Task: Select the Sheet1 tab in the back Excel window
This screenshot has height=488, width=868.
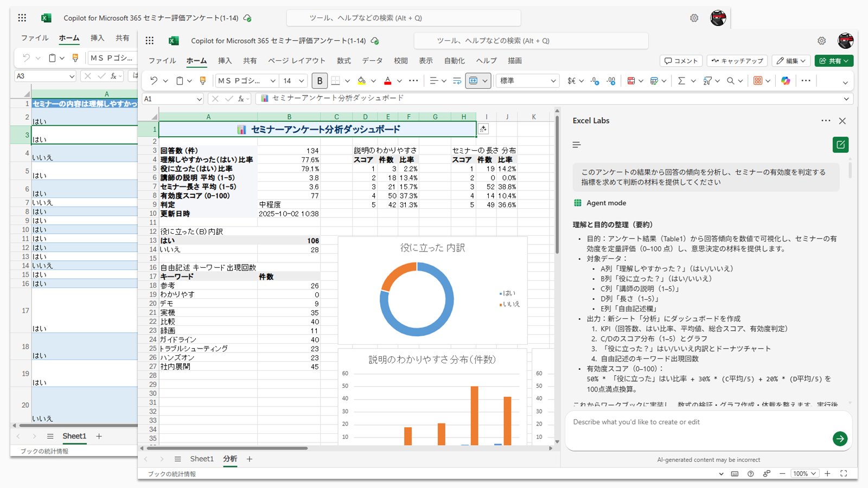Action: (74, 436)
